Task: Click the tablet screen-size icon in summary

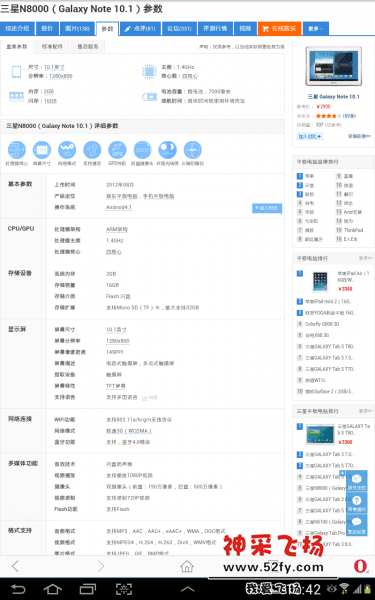Action: 16,72
